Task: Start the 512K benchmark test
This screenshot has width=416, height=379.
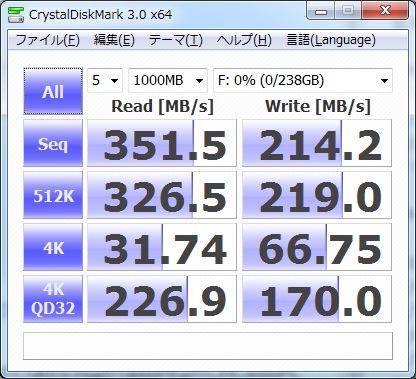Action: click(53, 195)
